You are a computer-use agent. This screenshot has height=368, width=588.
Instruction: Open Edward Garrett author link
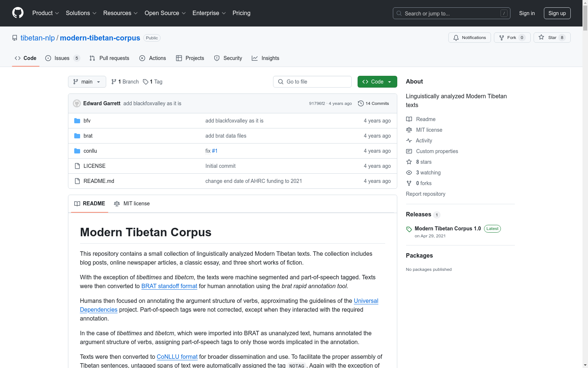tap(102, 103)
